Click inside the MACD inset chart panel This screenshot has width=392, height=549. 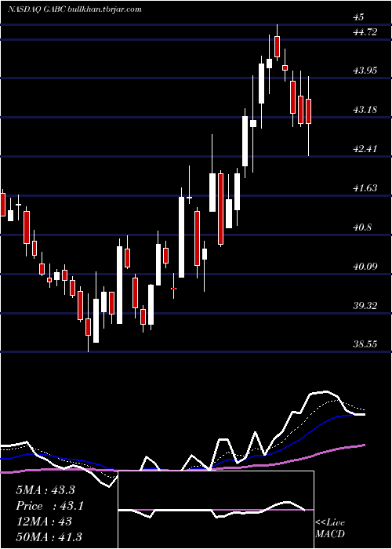216,510
